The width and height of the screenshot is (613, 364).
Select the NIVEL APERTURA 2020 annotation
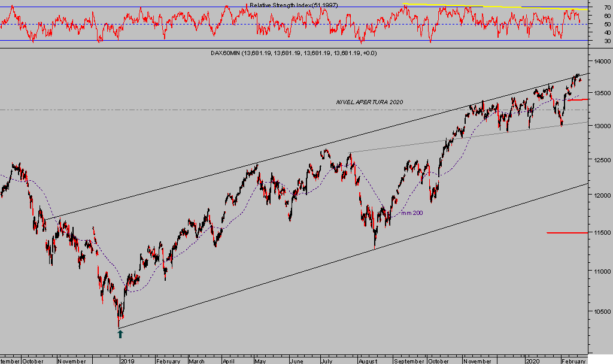coord(369,102)
